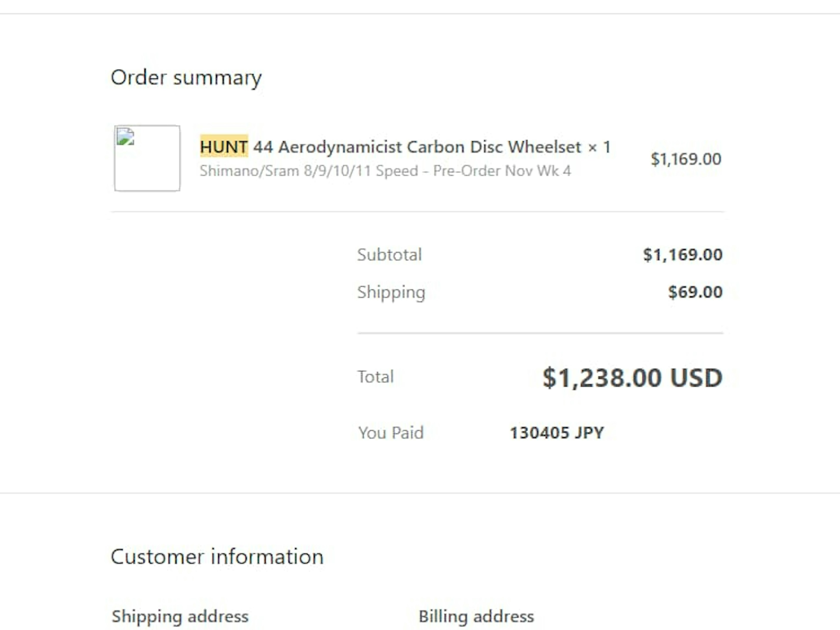Click the Billing address heading
840x630 pixels.
[x=476, y=616]
